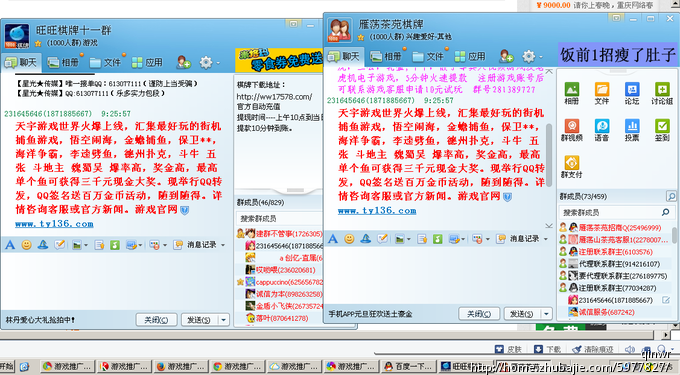Expand 消息记录 dropdown arrow in 雁荡茶苑棋牌

click(546, 239)
